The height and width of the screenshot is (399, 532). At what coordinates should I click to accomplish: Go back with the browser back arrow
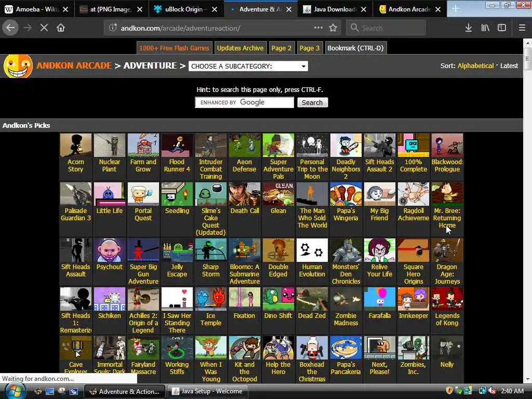10,28
